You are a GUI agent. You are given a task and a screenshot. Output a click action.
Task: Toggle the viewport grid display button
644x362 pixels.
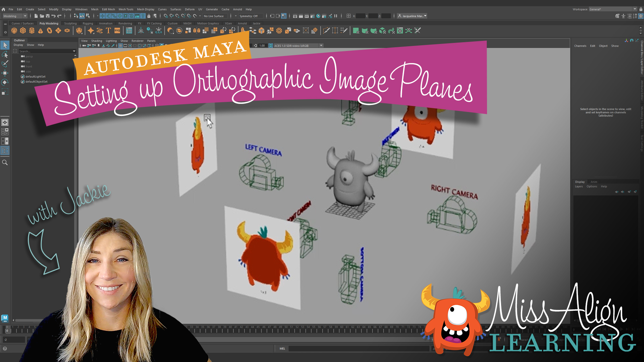click(x=120, y=46)
